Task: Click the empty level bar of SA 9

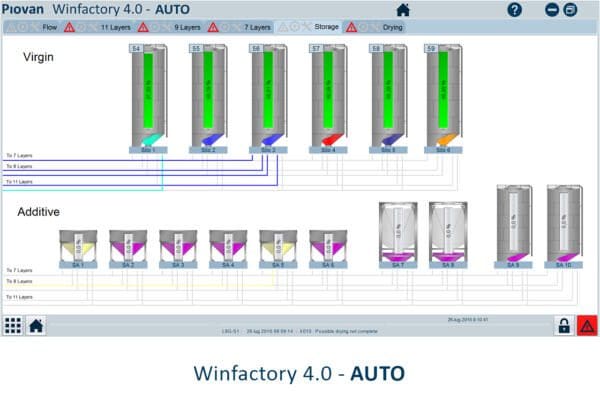Action: click(x=514, y=222)
